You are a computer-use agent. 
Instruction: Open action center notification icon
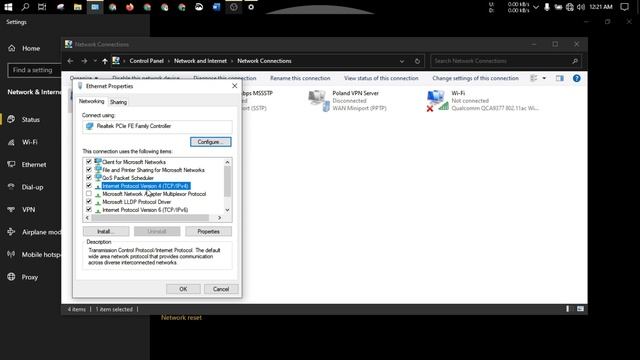coord(624,7)
